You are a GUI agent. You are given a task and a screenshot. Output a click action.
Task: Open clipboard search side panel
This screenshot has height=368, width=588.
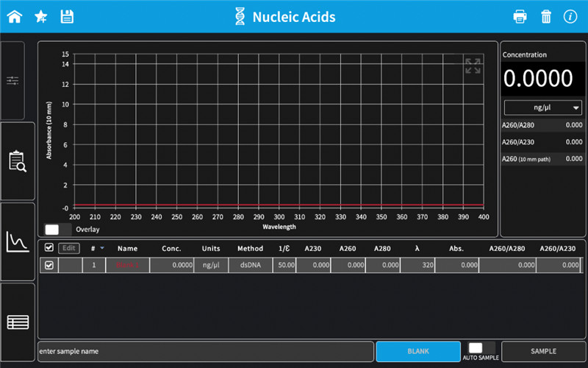tap(17, 161)
